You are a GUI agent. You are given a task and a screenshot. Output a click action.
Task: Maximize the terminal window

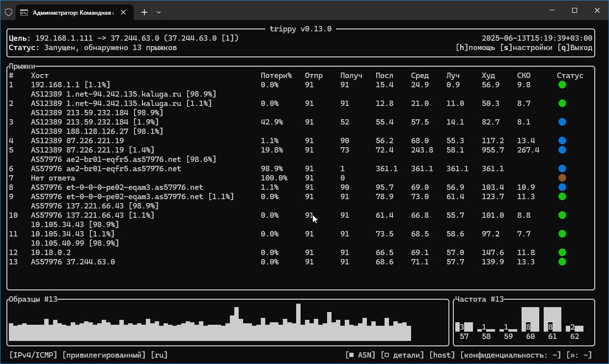[575, 10]
